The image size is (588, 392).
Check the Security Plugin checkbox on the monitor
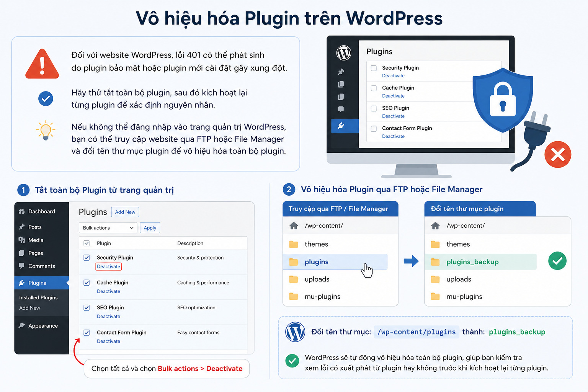(x=374, y=68)
